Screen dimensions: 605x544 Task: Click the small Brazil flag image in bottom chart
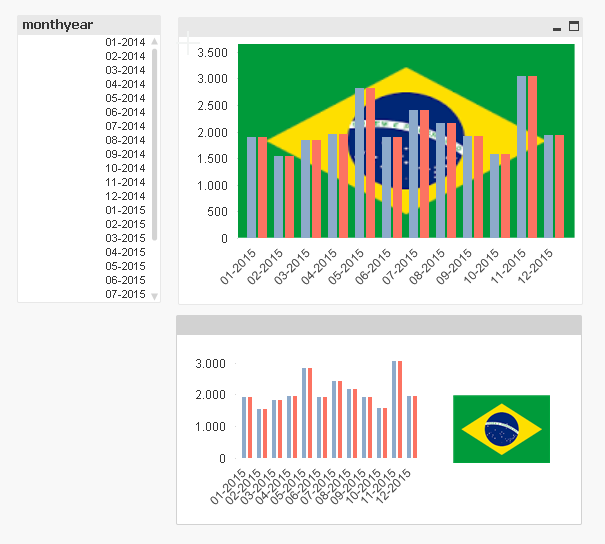coord(501,429)
